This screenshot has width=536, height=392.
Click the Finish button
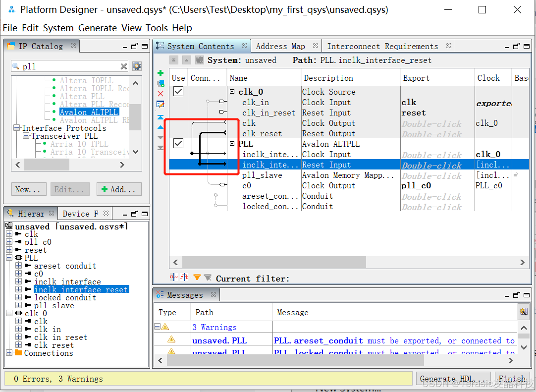click(x=512, y=379)
